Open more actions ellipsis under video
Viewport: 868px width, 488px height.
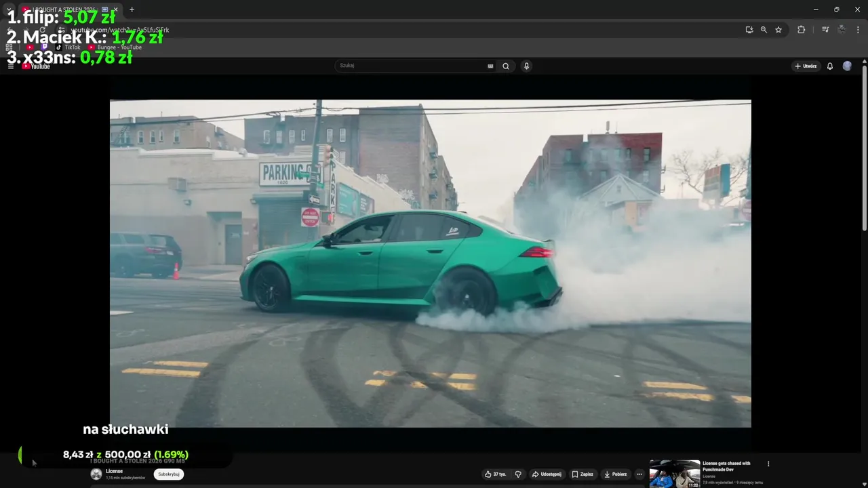[639, 474]
